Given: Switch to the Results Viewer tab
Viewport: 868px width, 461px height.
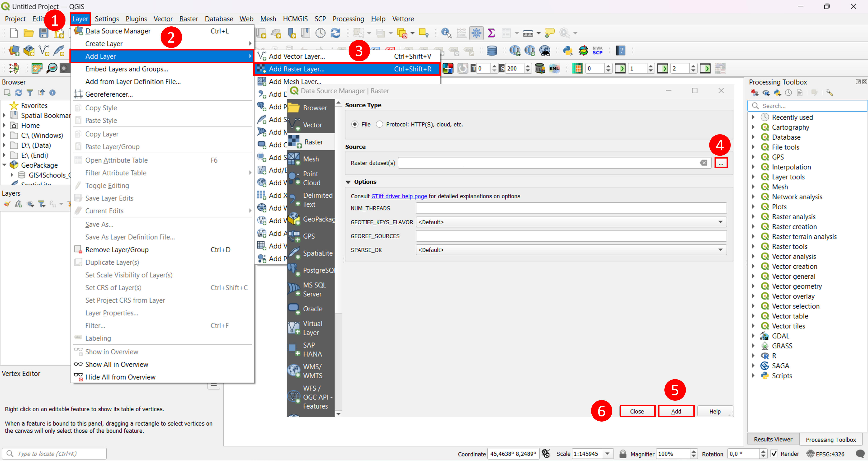Looking at the screenshot, I should tap(773, 439).
